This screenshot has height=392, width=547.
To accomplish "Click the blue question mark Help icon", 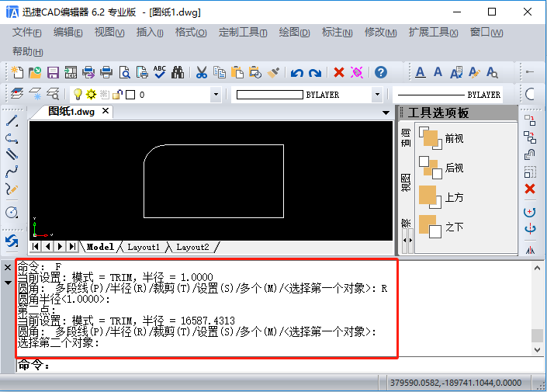I will tap(381, 72).
